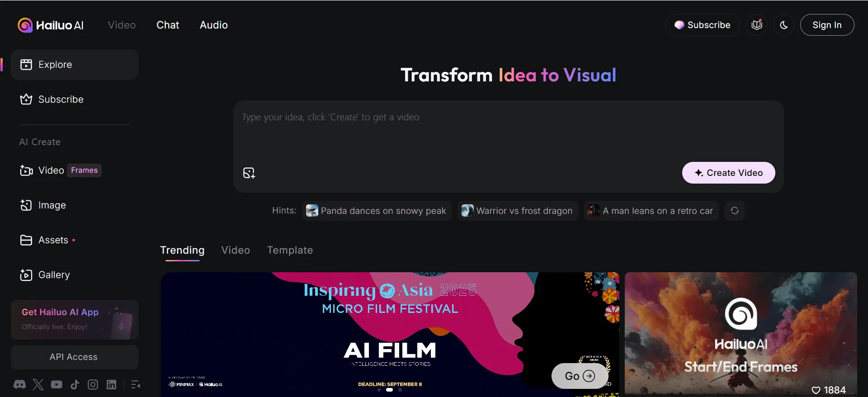This screenshot has height=397, width=868.
Task: Switch to the Video content tab
Action: coord(236,250)
